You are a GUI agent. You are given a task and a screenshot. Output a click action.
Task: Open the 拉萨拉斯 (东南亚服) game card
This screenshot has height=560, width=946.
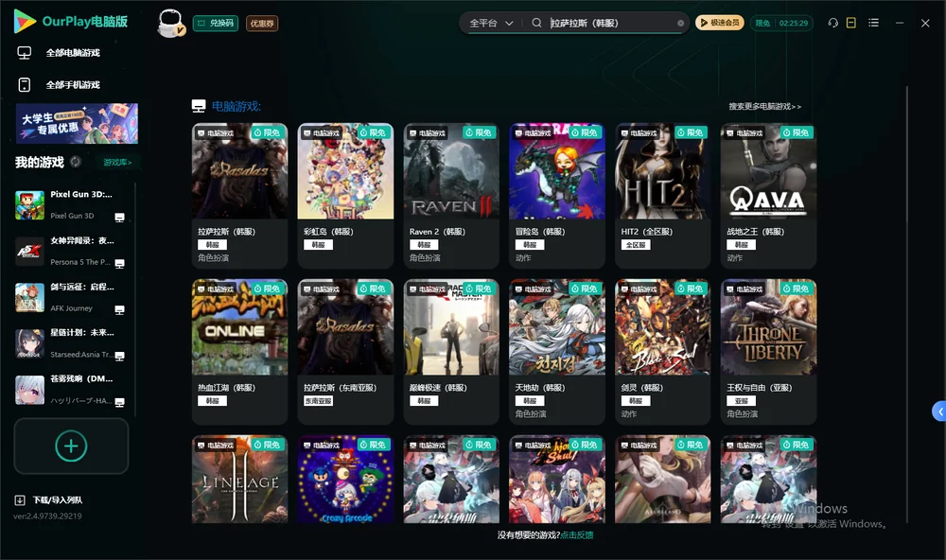[345, 352]
